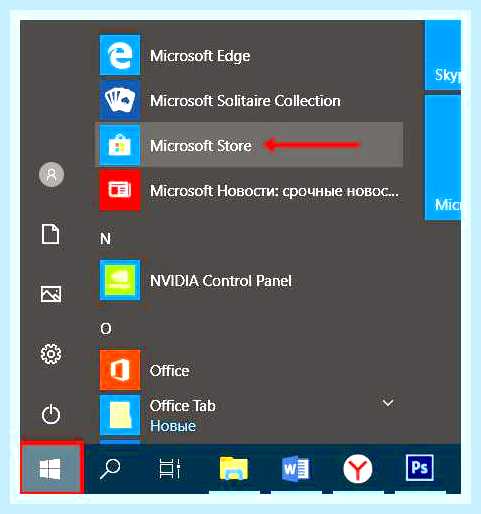Select the Office Tab label
Screen dimensions: 481x514
point(183,406)
